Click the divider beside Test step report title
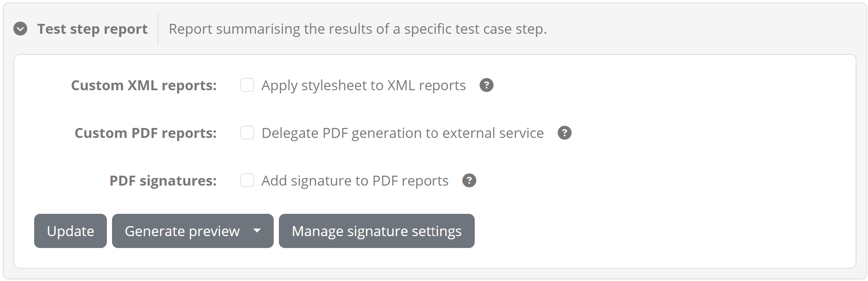The width and height of the screenshot is (868, 281). [158, 29]
